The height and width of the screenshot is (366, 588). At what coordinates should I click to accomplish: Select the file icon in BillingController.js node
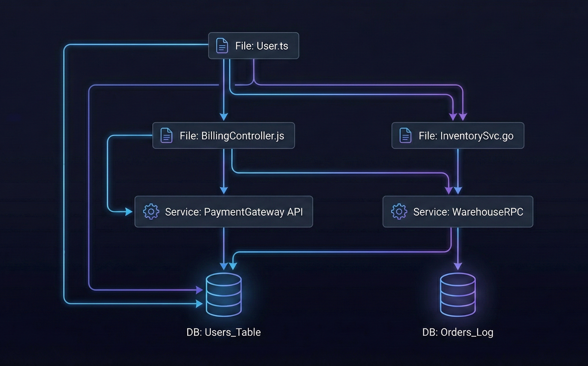166,136
